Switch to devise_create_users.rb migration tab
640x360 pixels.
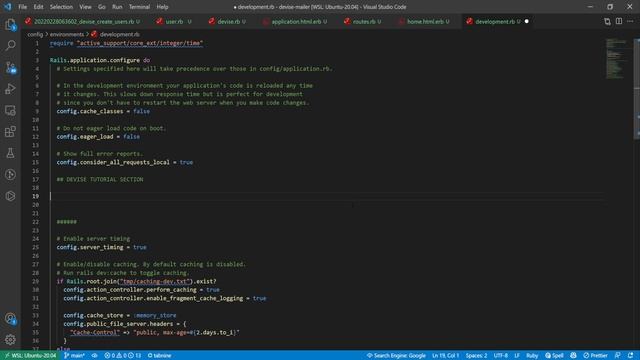[84, 21]
